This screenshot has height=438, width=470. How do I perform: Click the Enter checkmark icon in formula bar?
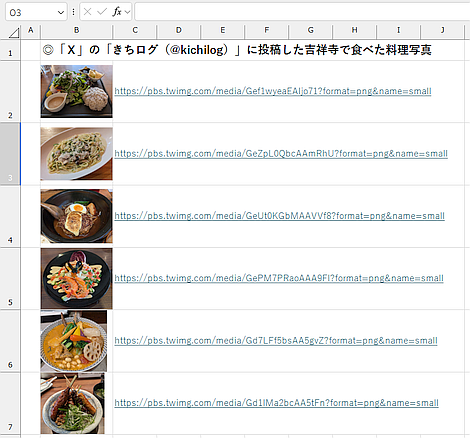click(102, 12)
